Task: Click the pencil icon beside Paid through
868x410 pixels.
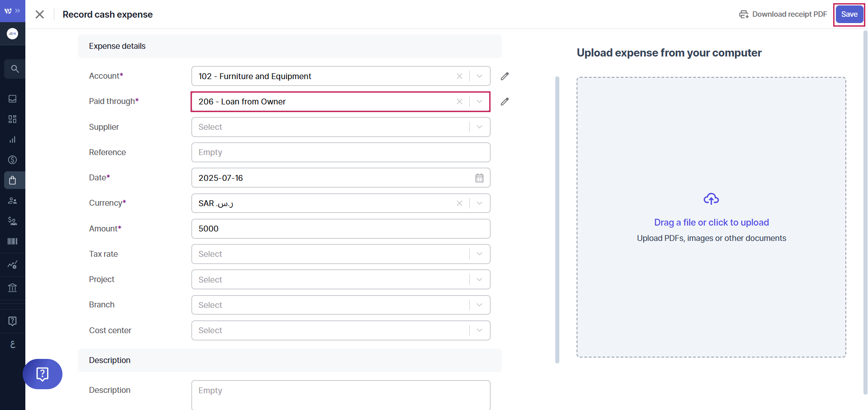Action: tap(505, 102)
